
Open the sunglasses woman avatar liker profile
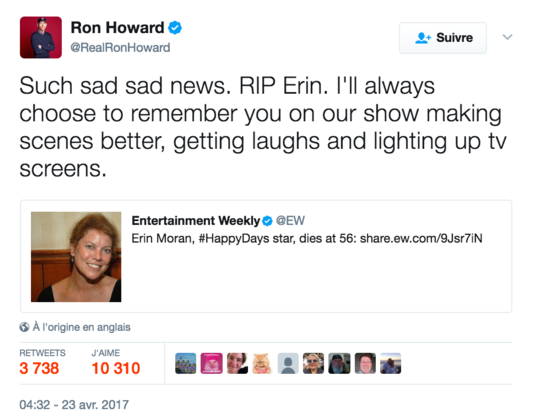click(x=313, y=363)
